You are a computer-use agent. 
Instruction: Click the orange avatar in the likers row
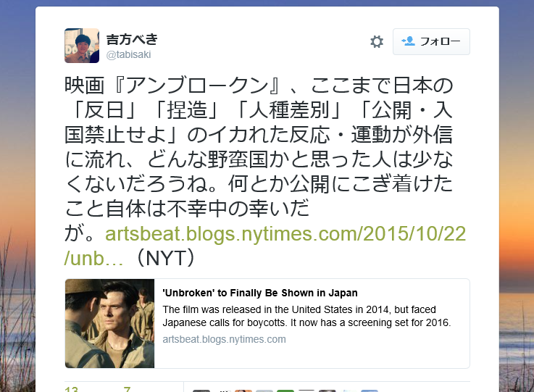click(x=243, y=391)
